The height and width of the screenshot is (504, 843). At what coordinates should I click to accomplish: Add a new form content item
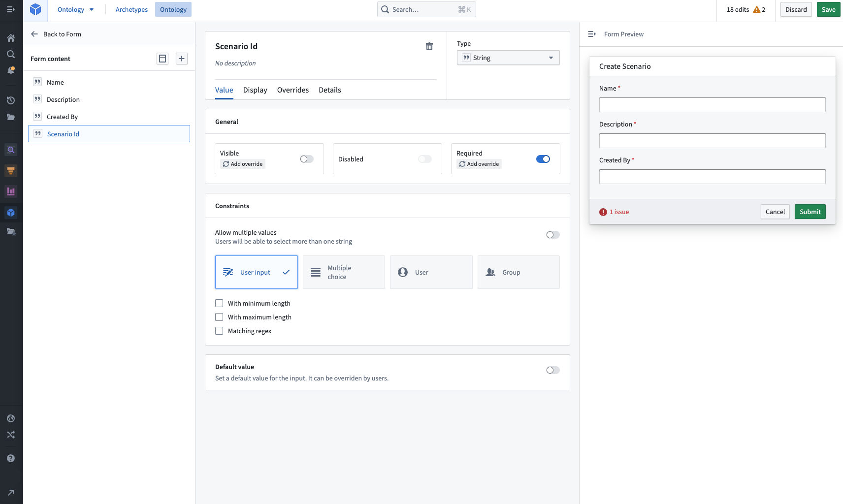(182, 59)
